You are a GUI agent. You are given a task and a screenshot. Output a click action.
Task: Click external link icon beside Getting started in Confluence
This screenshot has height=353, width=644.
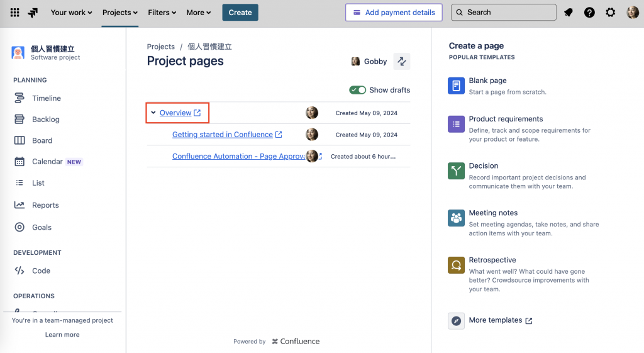pos(279,135)
